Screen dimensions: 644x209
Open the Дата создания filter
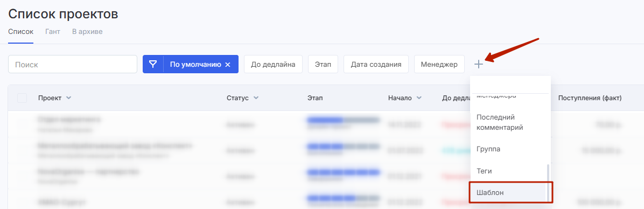[x=376, y=65]
